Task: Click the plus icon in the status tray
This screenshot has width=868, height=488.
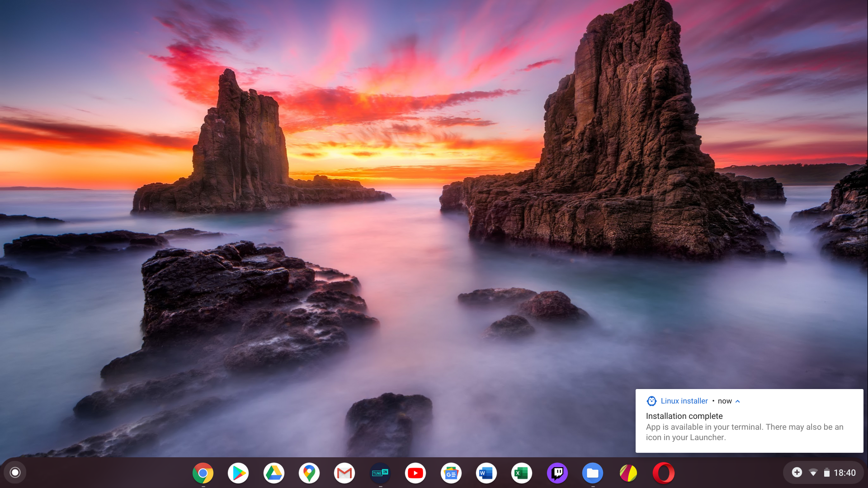Action: (x=797, y=473)
